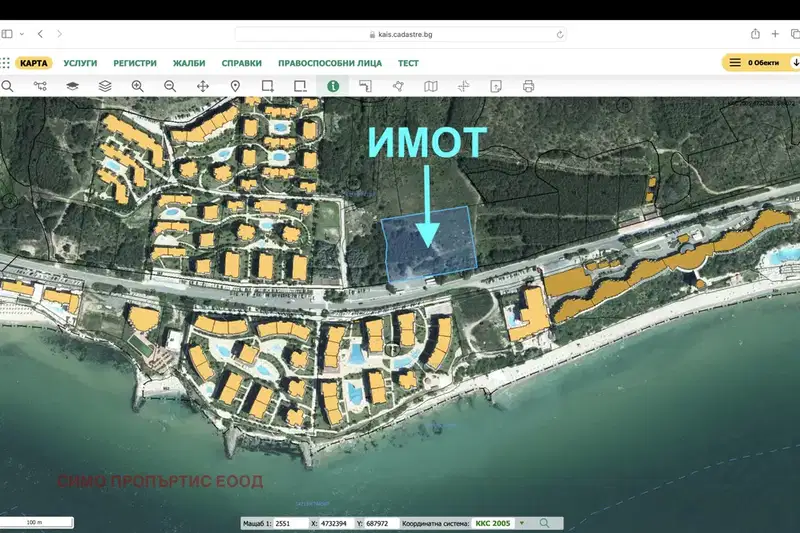Open the ЖАЛБИ menu
800x533 pixels.
click(189, 63)
